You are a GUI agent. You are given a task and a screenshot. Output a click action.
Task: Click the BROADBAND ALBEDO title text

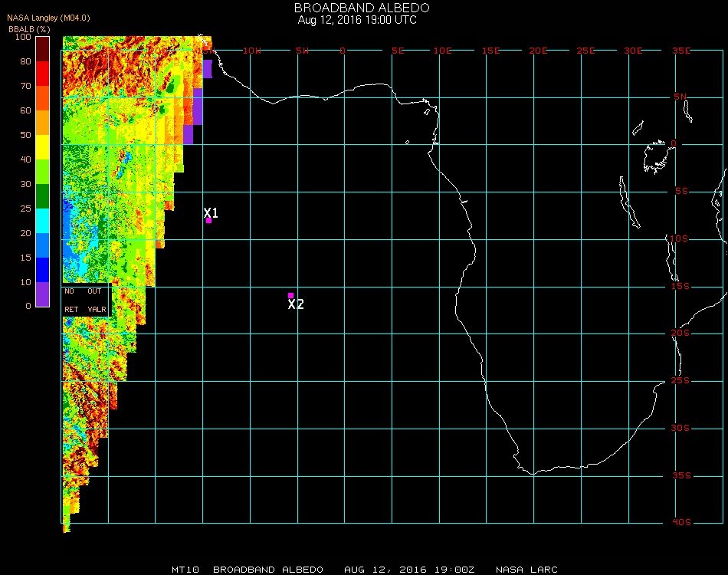tap(362, 8)
